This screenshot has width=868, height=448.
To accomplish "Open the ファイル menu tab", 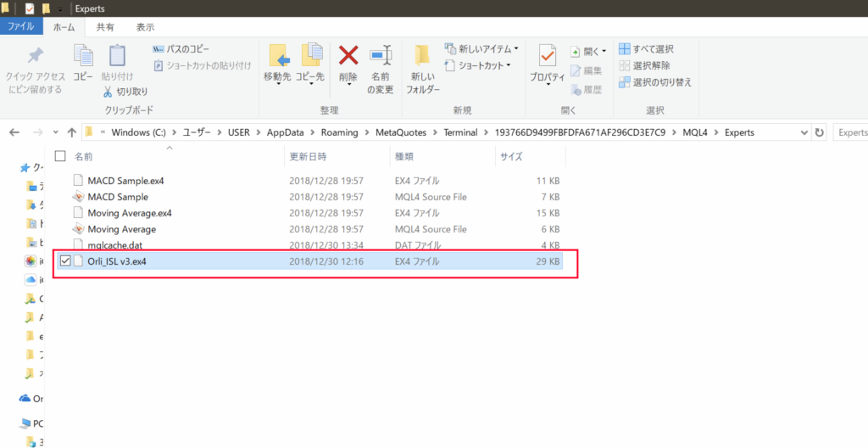I will (21, 26).
